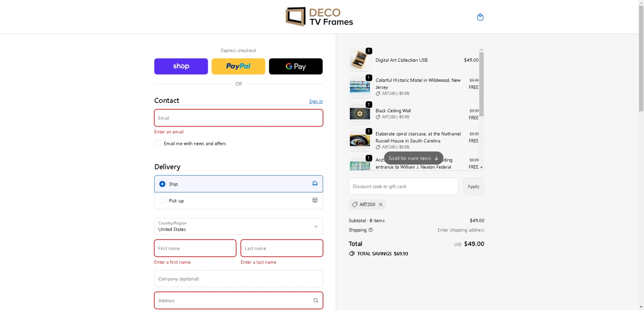Open the shopping bag cart icon
This screenshot has width=644, height=310.
pyautogui.click(x=480, y=17)
